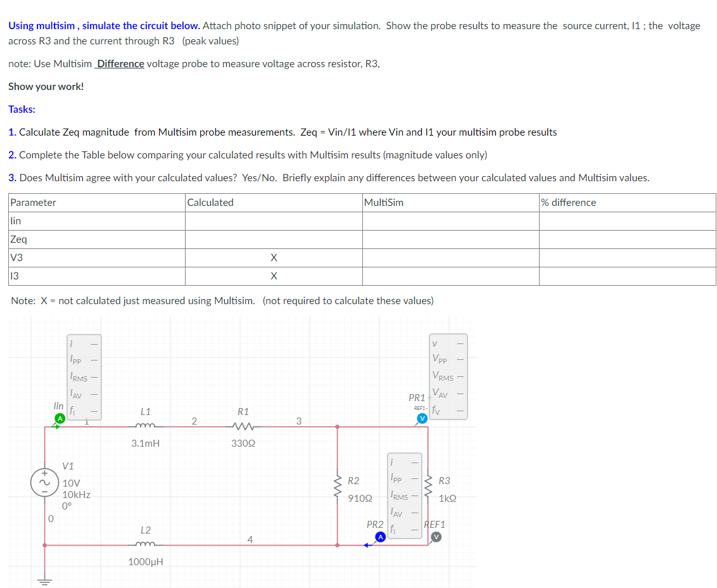Image resolution: width=717 pixels, height=588 pixels.
Task: Click the X in the I3 row
Action: (x=274, y=276)
